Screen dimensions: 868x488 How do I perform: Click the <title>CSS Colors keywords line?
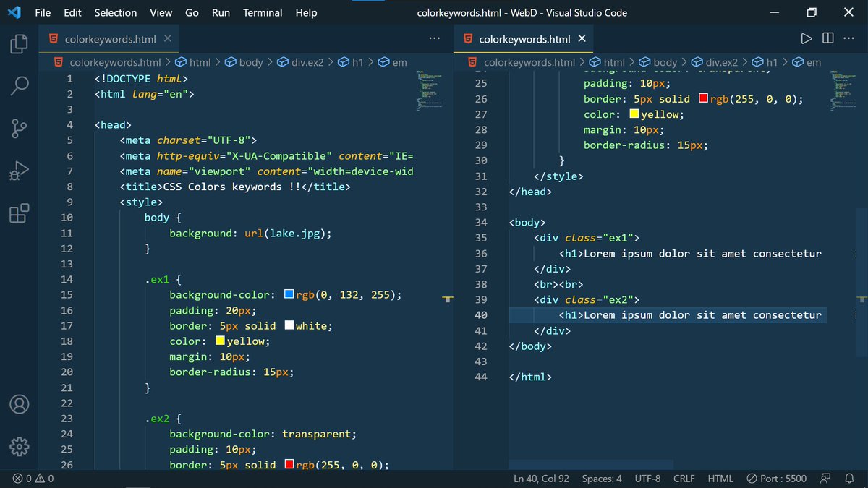(235, 187)
